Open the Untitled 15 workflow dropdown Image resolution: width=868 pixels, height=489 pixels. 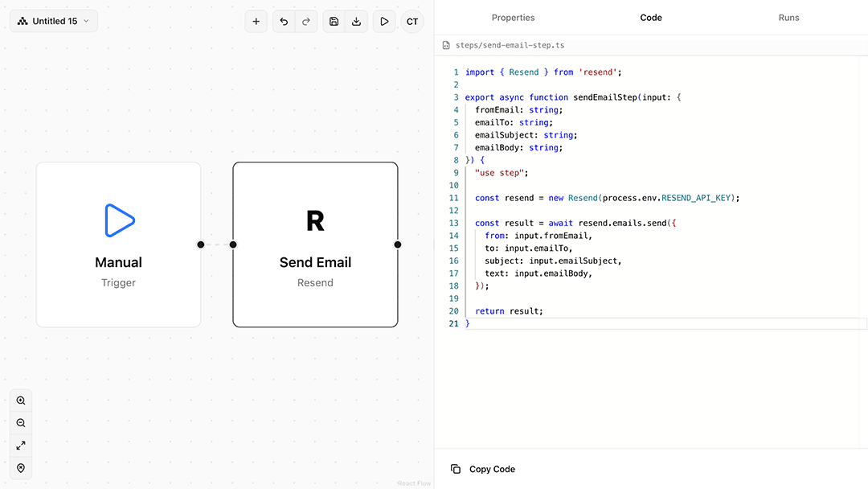tap(54, 21)
